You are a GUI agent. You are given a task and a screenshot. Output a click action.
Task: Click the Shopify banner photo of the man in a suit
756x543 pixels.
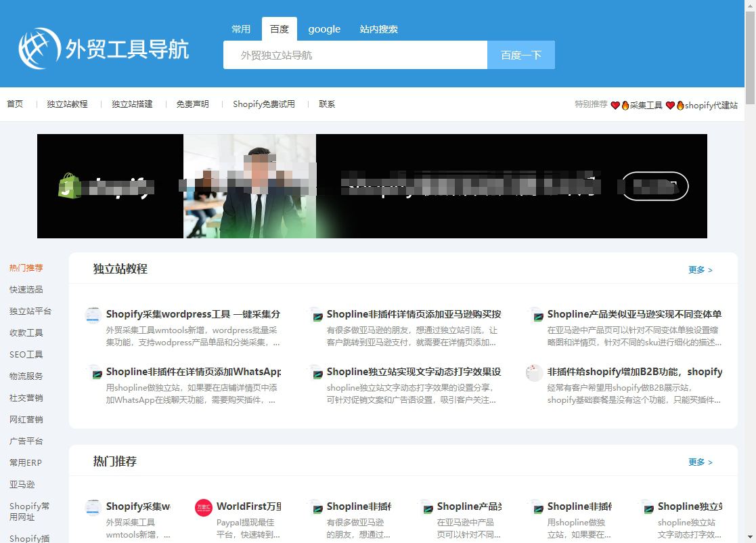pos(250,186)
